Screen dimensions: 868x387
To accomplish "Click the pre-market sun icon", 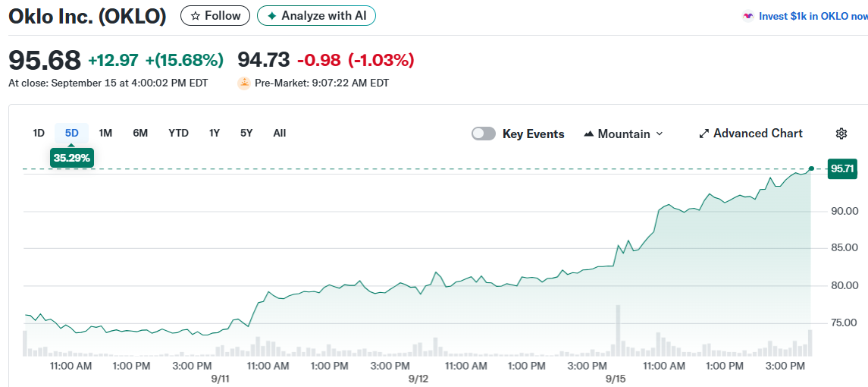I will (x=243, y=83).
